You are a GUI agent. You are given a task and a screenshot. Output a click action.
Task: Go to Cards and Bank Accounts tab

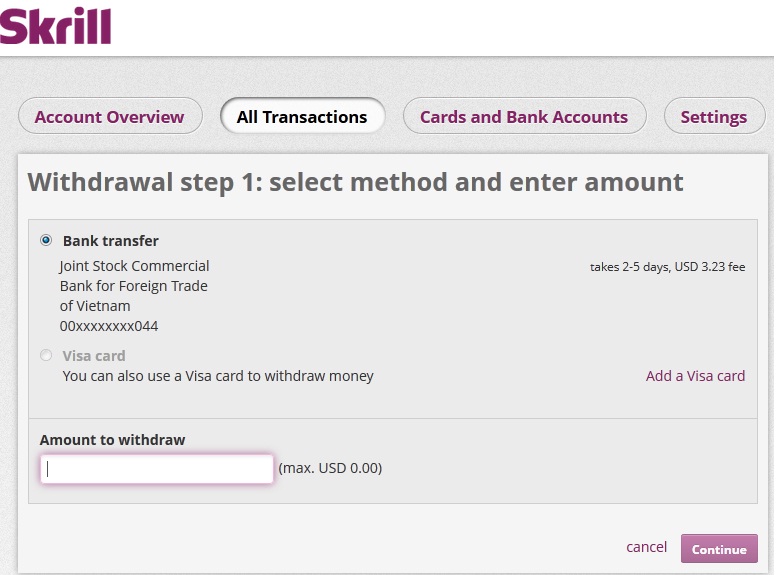tap(524, 117)
